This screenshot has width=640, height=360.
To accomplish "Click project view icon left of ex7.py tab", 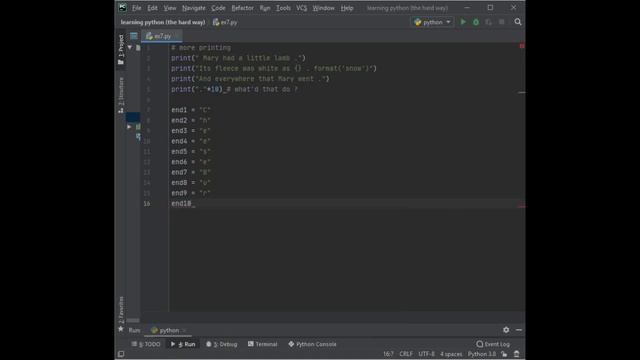I will tap(133, 36).
